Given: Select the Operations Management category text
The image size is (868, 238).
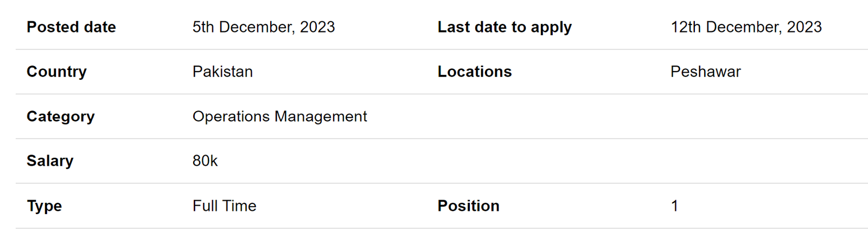Looking at the screenshot, I should [280, 117].
